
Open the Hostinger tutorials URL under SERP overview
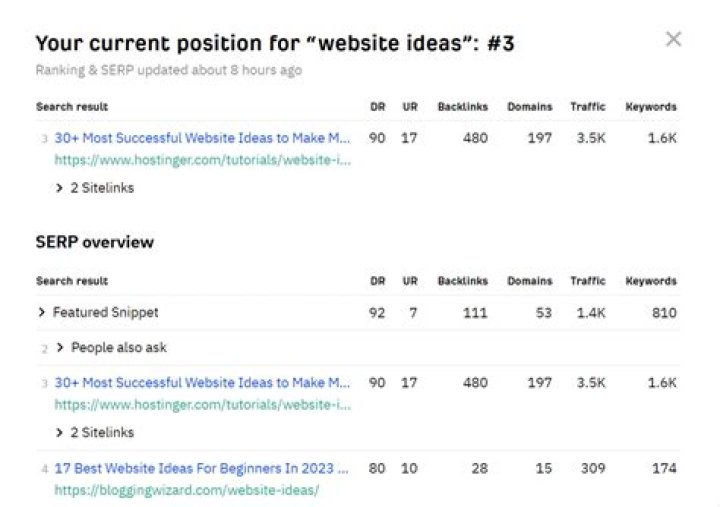pos(202,405)
